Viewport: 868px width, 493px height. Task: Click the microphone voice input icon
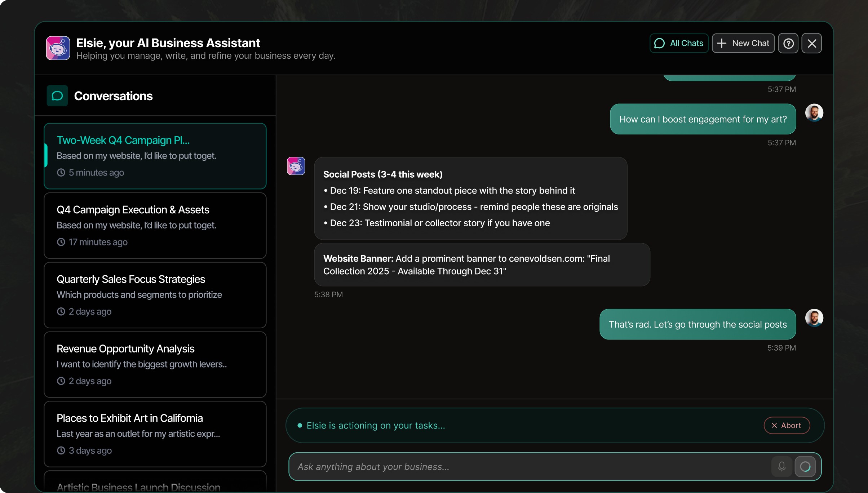[x=781, y=467]
